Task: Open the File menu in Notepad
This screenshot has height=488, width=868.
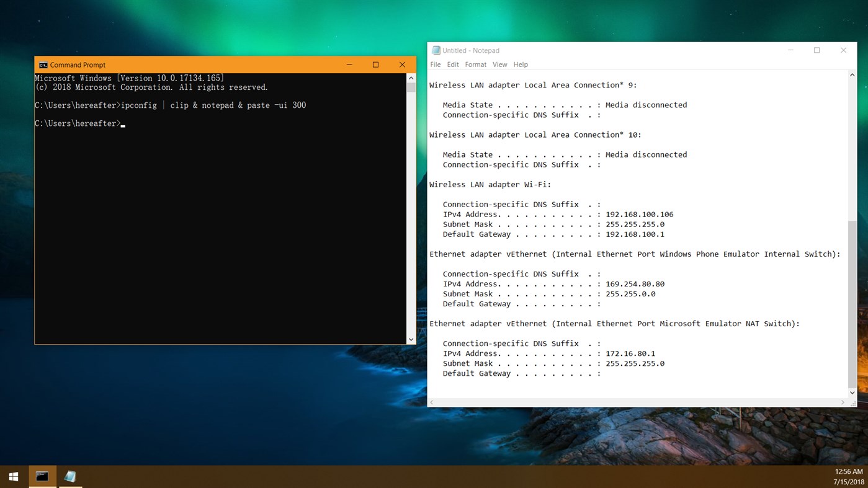Action: point(435,64)
